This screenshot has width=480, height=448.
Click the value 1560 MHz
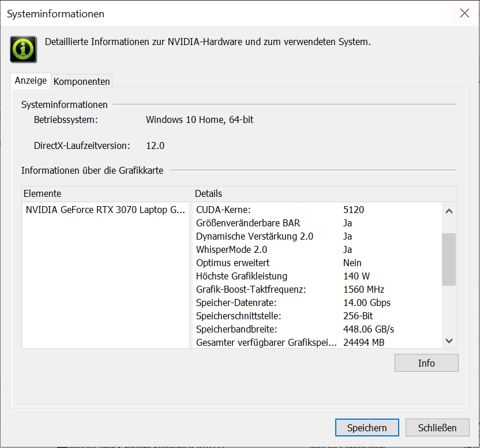363,289
